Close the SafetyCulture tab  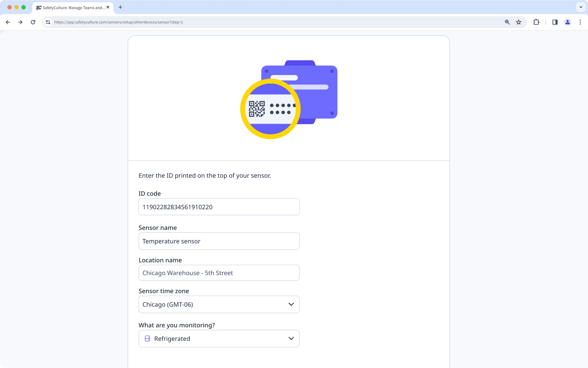(x=108, y=7)
